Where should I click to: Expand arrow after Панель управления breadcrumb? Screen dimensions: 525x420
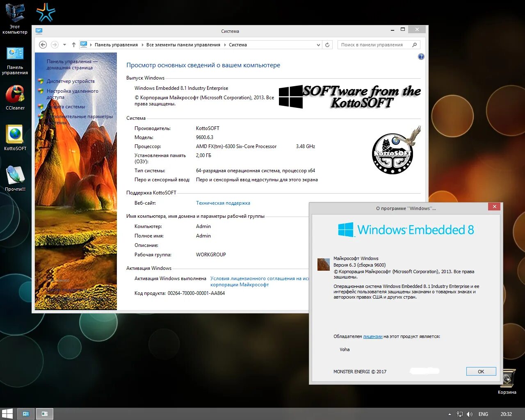tap(142, 45)
